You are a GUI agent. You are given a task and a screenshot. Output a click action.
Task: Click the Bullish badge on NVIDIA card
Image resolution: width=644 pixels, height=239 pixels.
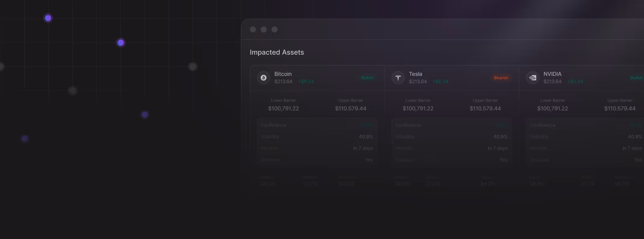coord(636,78)
